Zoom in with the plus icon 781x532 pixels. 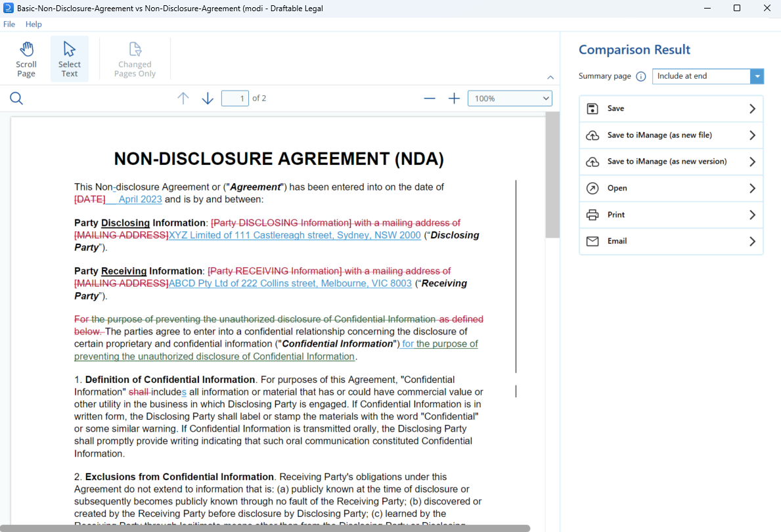(454, 99)
